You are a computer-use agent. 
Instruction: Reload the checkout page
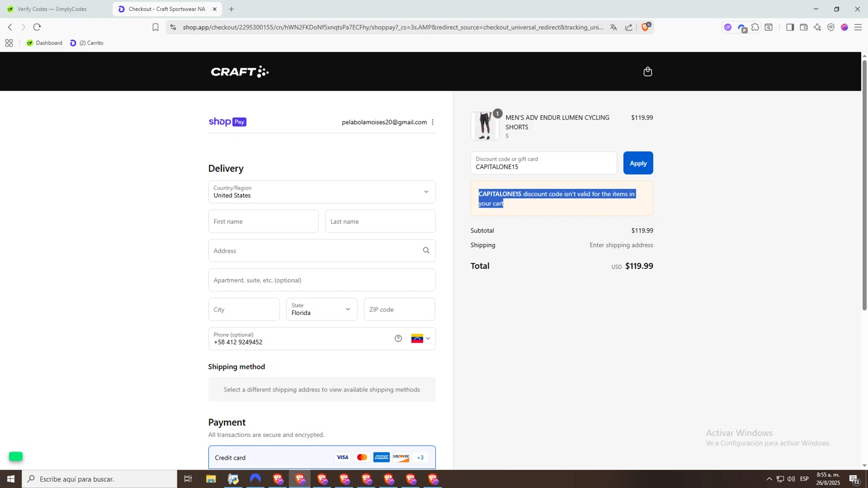pos(37,27)
